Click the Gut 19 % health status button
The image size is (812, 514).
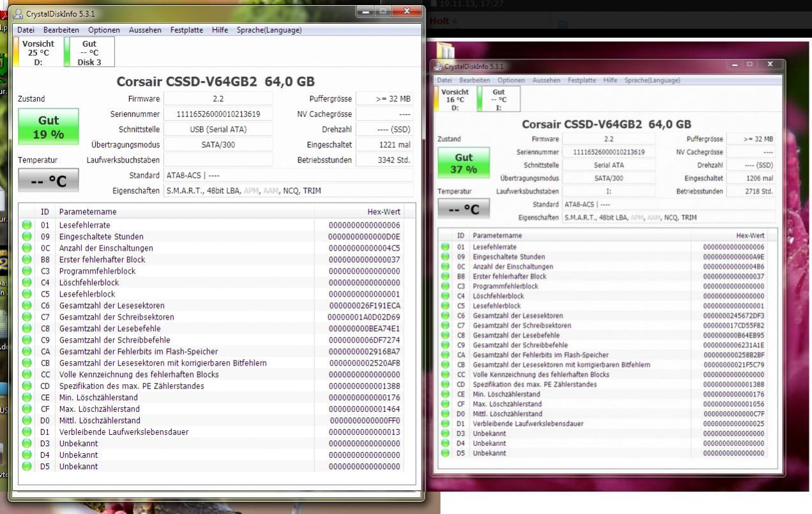(49, 126)
